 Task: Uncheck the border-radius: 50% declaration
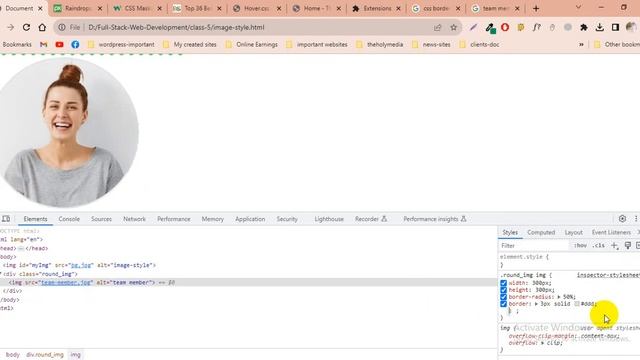503,297
